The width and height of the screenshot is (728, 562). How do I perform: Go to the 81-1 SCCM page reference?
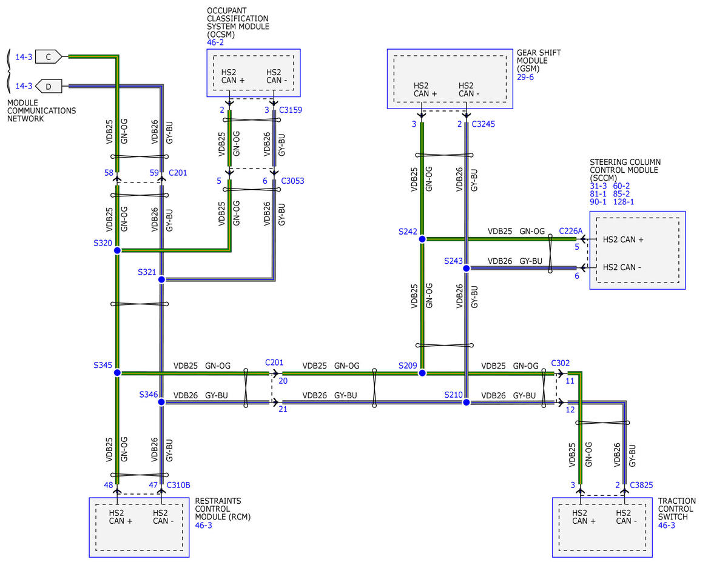coord(598,193)
